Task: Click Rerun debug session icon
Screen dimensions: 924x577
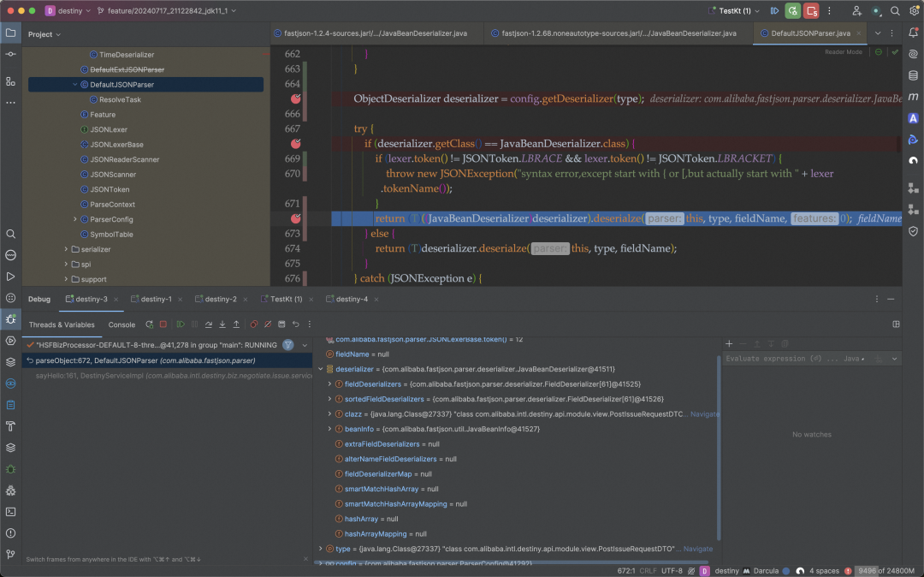Action: tap(149, 324)
